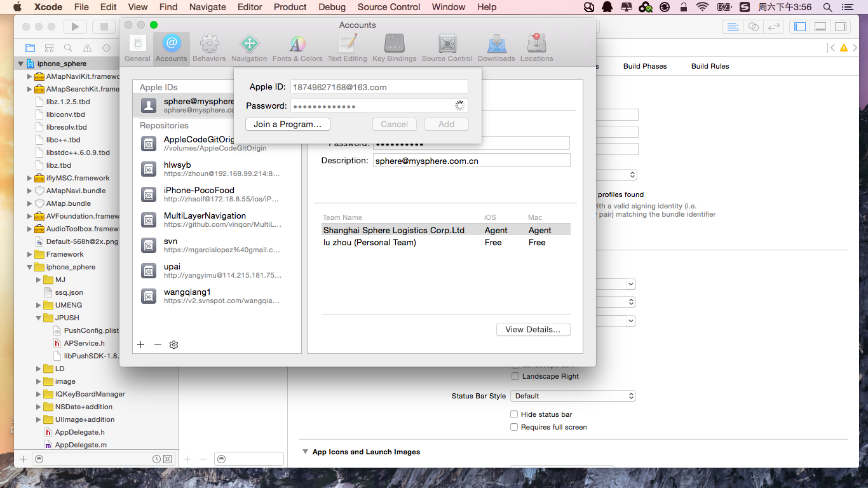Expand MJ folder

point(38,280)
